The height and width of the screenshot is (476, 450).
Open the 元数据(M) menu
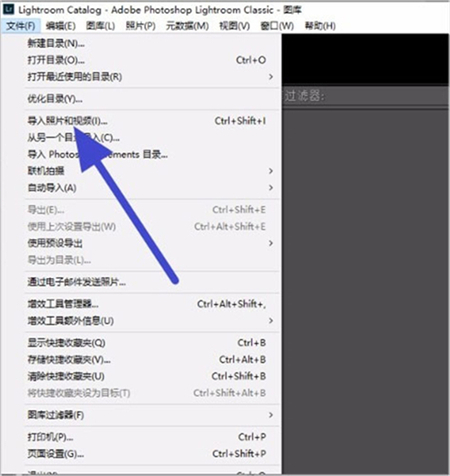pyautogui.click(x=187, y=26)
